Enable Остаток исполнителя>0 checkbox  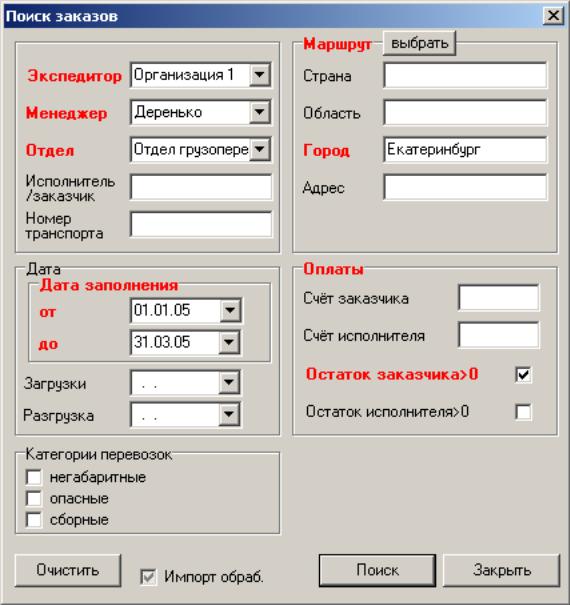523,412
